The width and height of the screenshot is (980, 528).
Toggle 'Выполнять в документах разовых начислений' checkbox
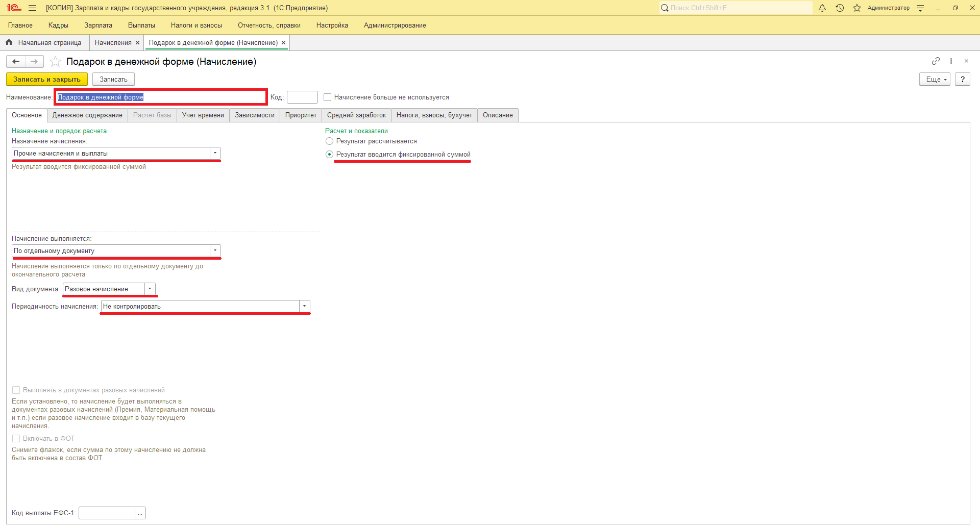tap(16, 390)
